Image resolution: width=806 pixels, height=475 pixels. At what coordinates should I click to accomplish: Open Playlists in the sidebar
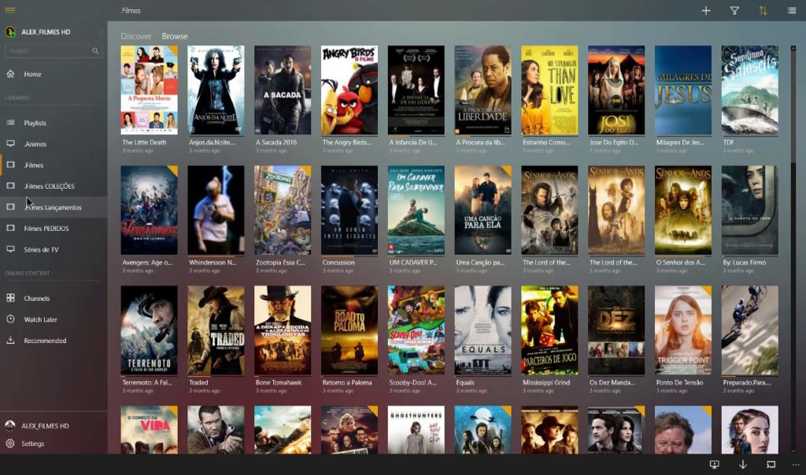pos(35,123)
